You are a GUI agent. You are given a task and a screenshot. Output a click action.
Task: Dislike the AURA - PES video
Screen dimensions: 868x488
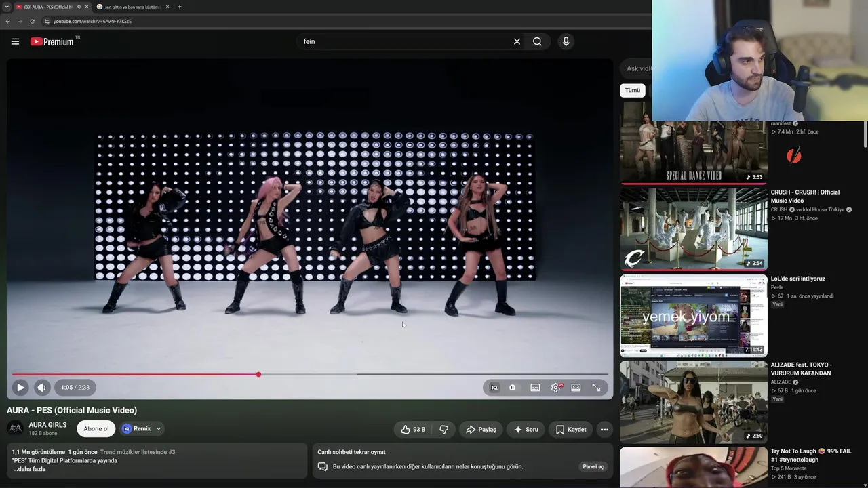[444, 429]
